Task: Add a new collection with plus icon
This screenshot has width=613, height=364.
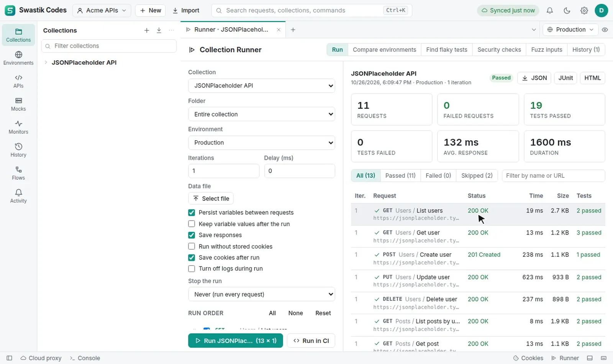Action: pyautogui.click(x=147, y=30)
